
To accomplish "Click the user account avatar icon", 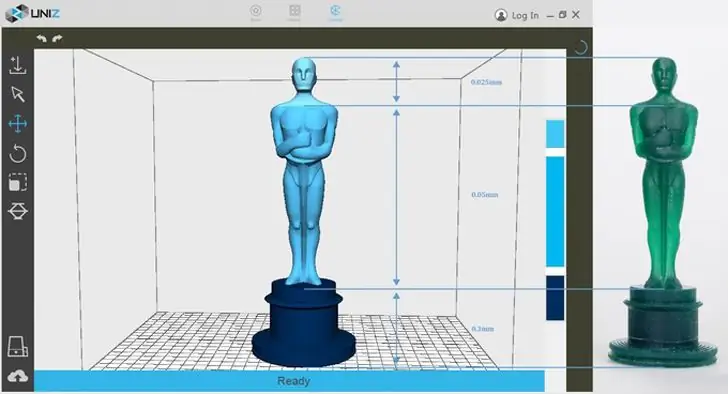I will click(501, 15).
